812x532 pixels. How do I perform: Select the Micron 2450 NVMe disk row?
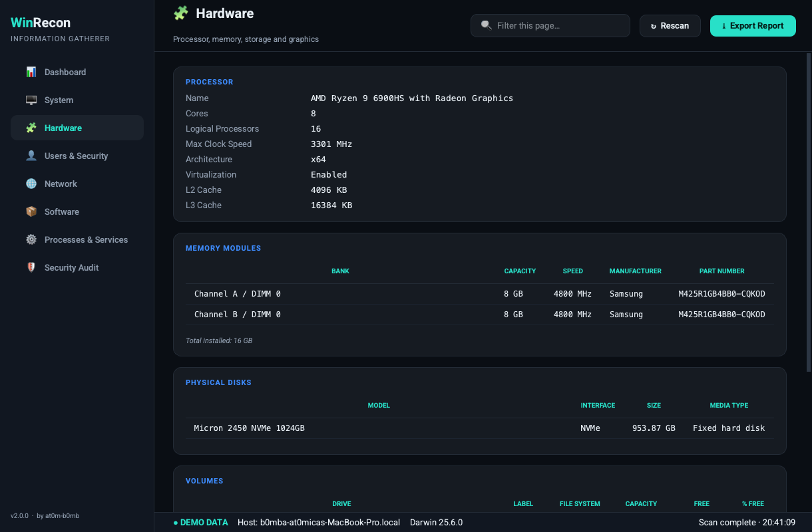pos(480,428)
